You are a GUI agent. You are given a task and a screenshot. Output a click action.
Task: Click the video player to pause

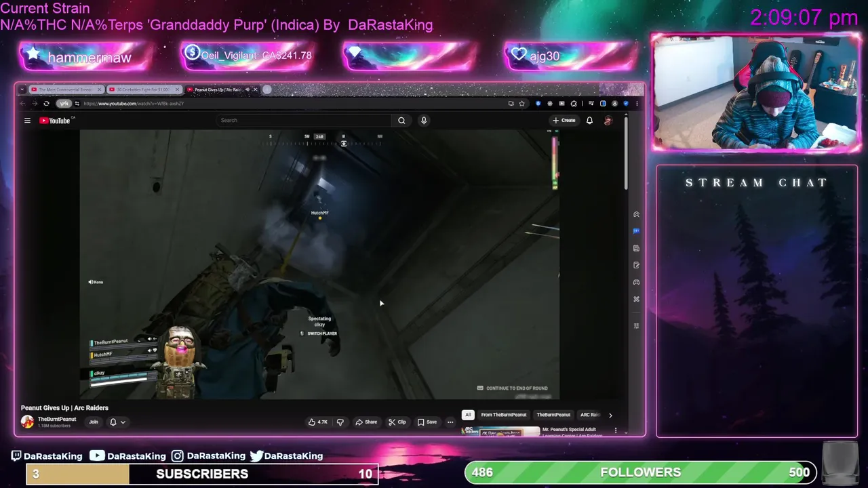click(x=319, y=264)
